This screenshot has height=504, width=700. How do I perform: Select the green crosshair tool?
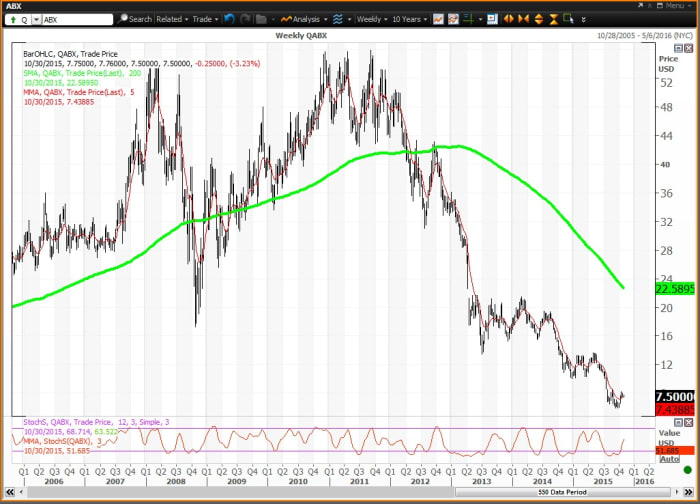click(x=468, y=19)
